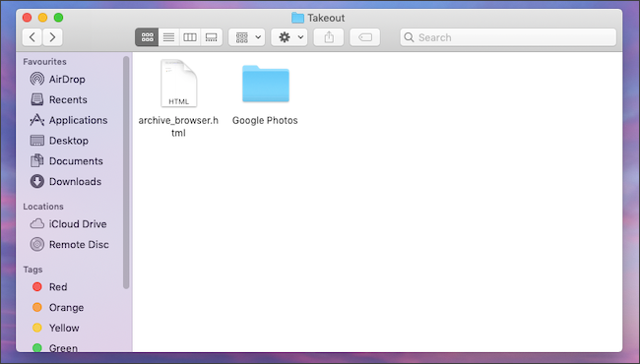Close the Takeout window with red button
640x364 pixels.
tap(27, 18)
